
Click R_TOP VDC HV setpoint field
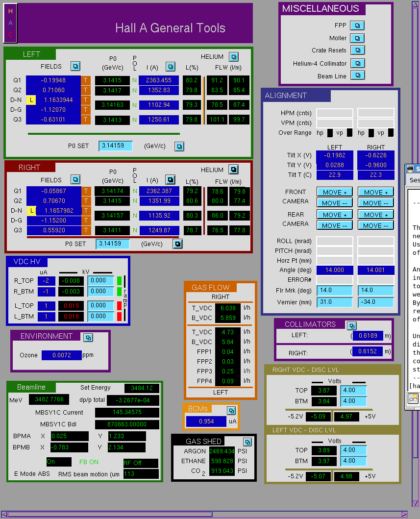(x=100, y=280)
